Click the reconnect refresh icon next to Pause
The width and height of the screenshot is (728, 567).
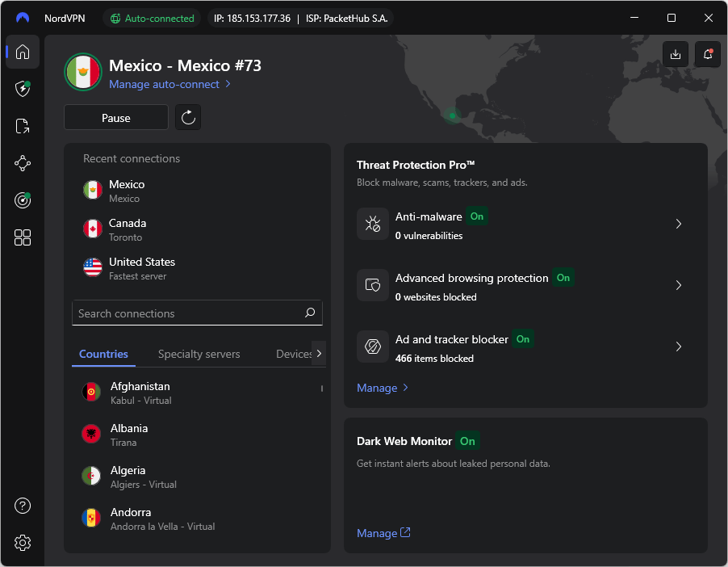189,117
